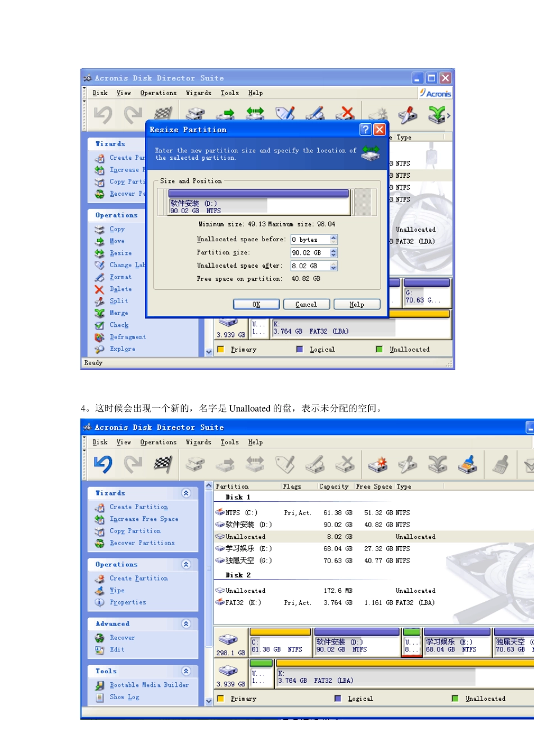Viewport: 534px width, 756px height.
Task: Click the Merge green Y icon in the upper toolbar
Action: pos(437,115)
